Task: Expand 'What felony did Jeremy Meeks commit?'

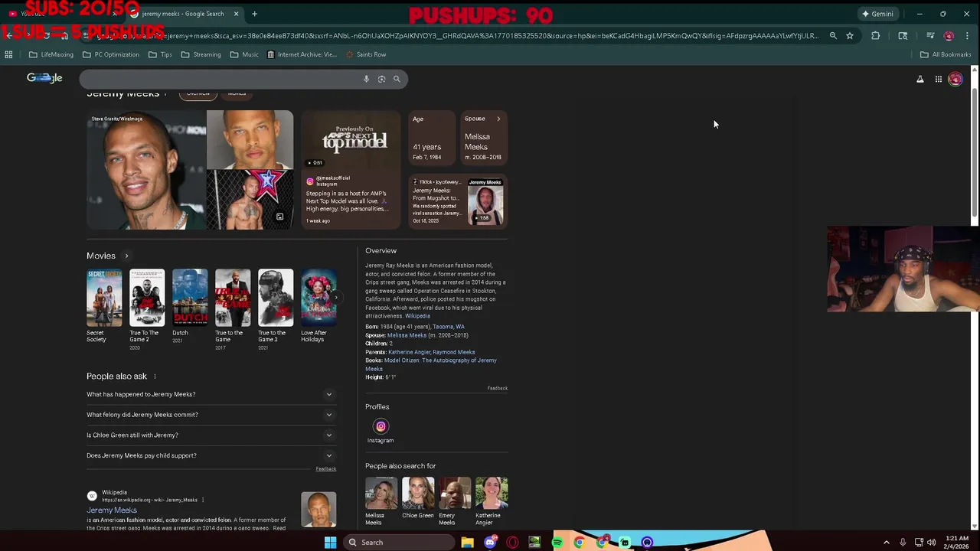Action: [211, 415]
